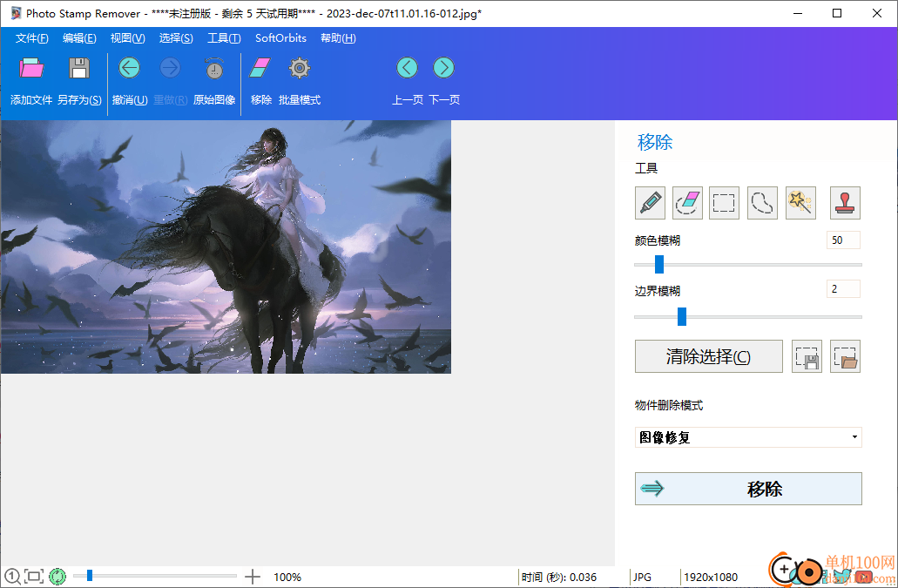
Task: Select the rectangular selection tool
Action: point(724,203)
